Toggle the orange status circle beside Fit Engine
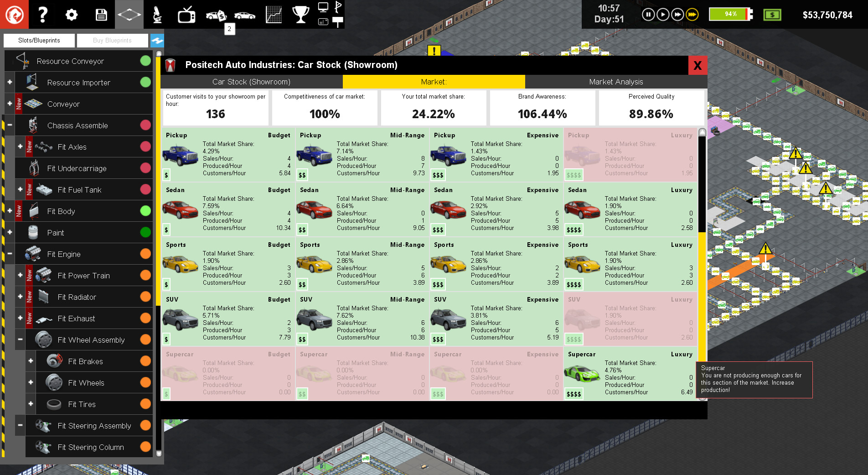This screenshot has height=475, width=868. (145, 254)
